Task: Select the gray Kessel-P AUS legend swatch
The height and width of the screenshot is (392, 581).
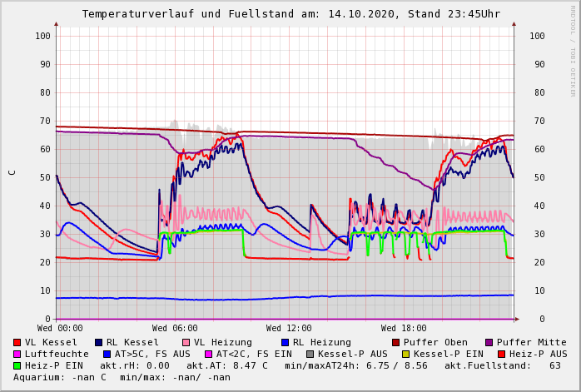Action: 310,354
